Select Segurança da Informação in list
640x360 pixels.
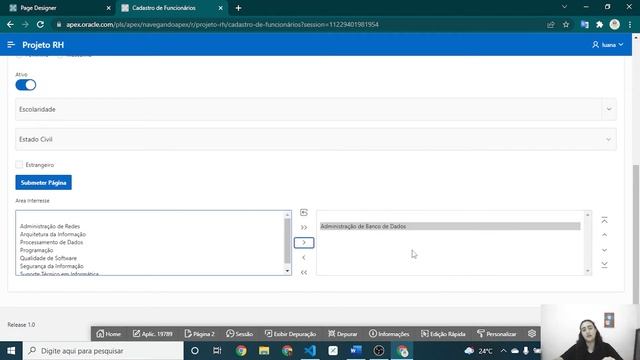(x=51, y=266)
